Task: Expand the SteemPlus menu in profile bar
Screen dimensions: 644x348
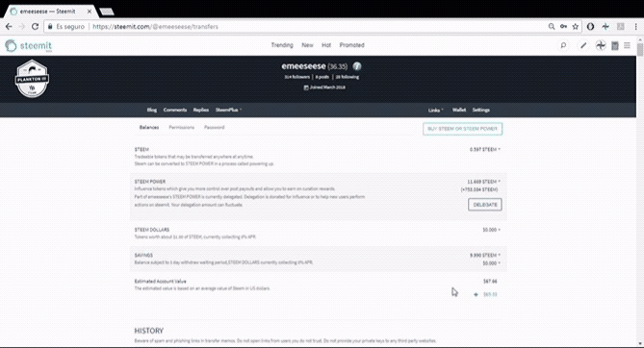Action: (x=228, y=110)
